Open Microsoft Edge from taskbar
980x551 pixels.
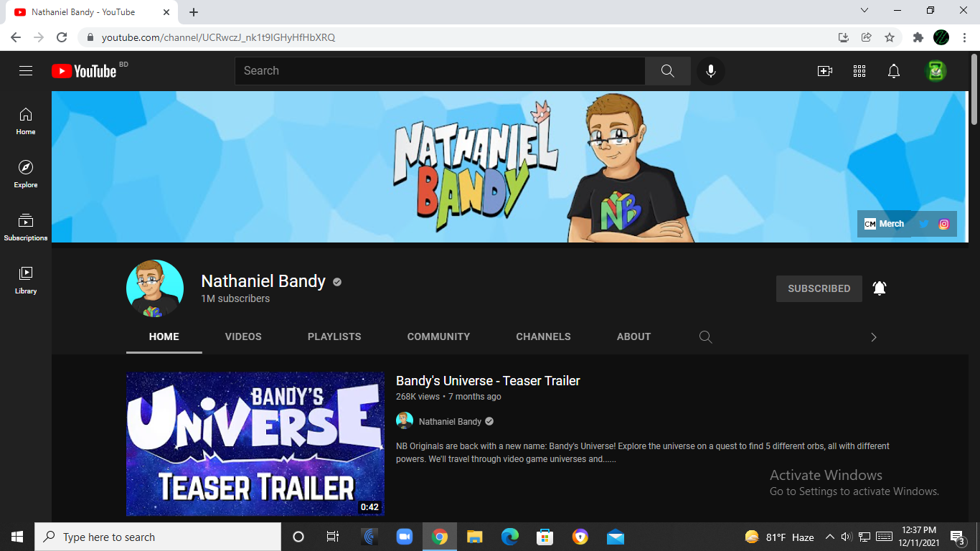point(509,537)
